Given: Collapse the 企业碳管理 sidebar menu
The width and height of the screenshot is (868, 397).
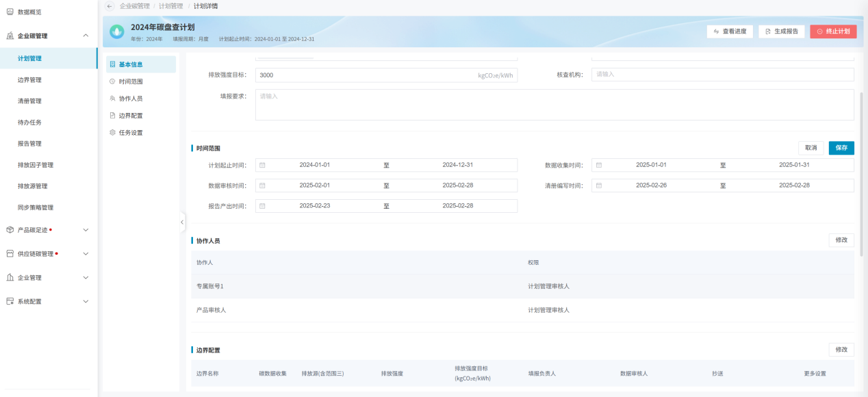Looking at the screenshot, I should coord(86,36).
